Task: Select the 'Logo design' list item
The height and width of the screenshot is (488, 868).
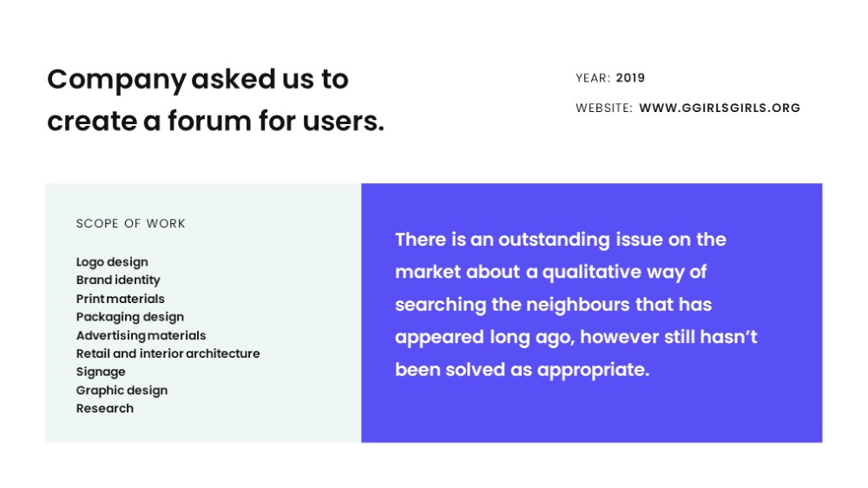Action: point(112,262)
